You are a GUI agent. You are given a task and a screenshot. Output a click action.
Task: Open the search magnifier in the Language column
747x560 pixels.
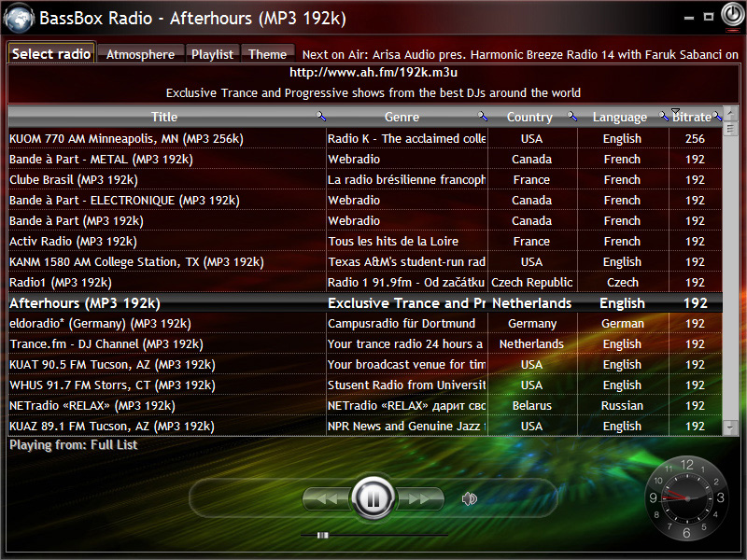[663, 116]
